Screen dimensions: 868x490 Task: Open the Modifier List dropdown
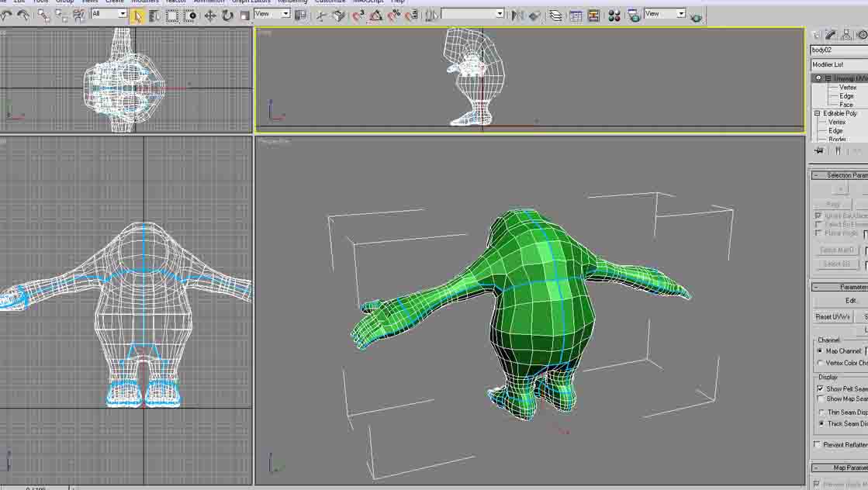pyautogui.click(x=839, y=64)
